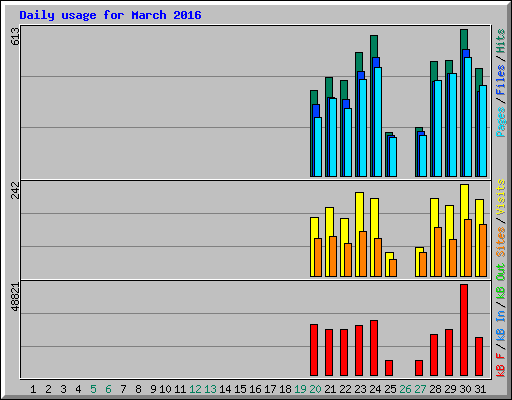
Task: Click the cyan pages bar for day 29
Action: pos(453,125)
